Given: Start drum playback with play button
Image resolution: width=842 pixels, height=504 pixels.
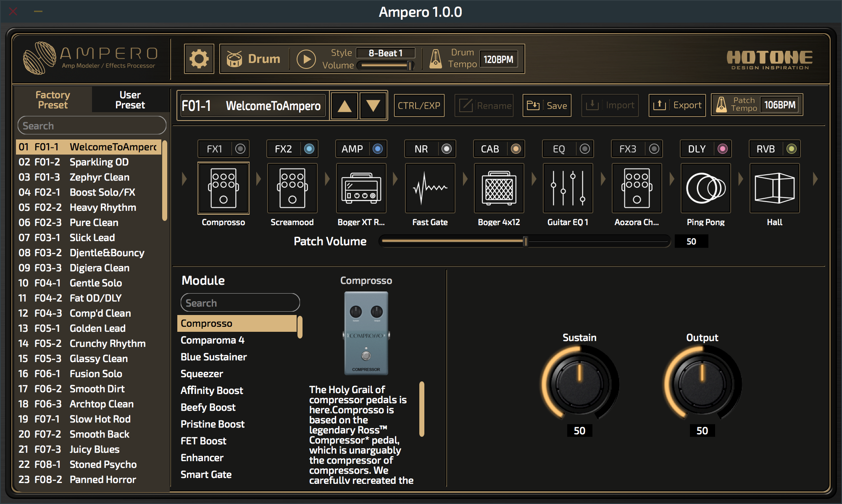Looking at the screenshot, I should click(x=306, y=59).
